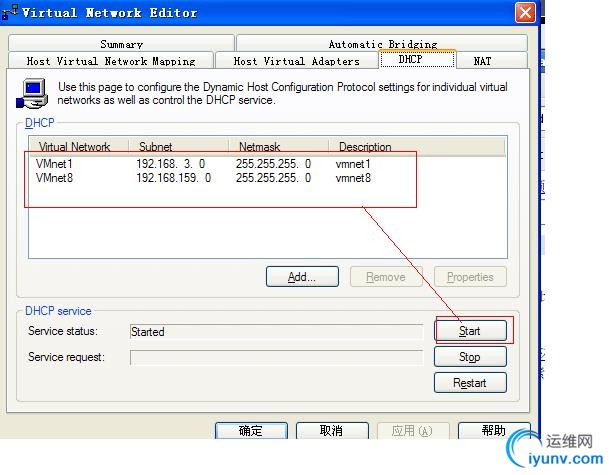Open the Automatic Bridging tab
The width and height of the screenshot is (609, 475).
coord(382,43)
